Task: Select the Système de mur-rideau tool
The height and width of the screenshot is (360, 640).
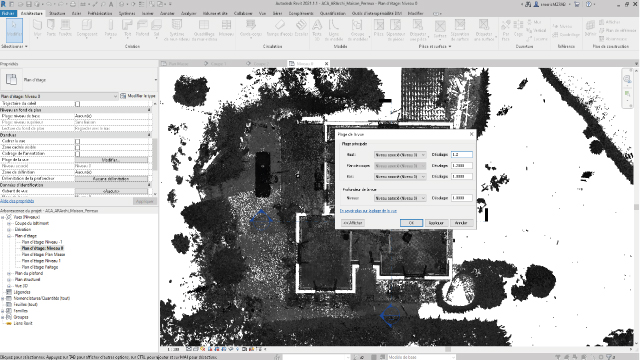Action: pos(177,30)
